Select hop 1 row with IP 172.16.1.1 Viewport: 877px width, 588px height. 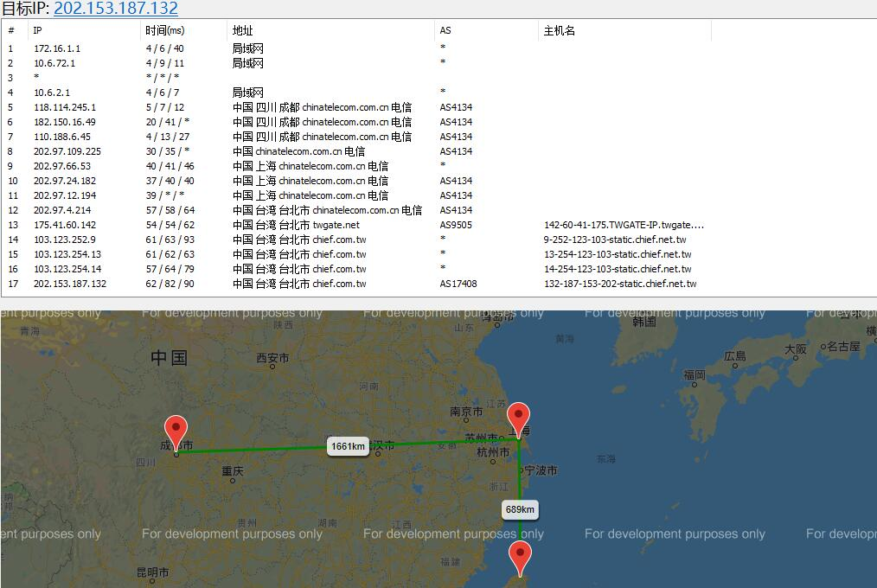point(57,48)
